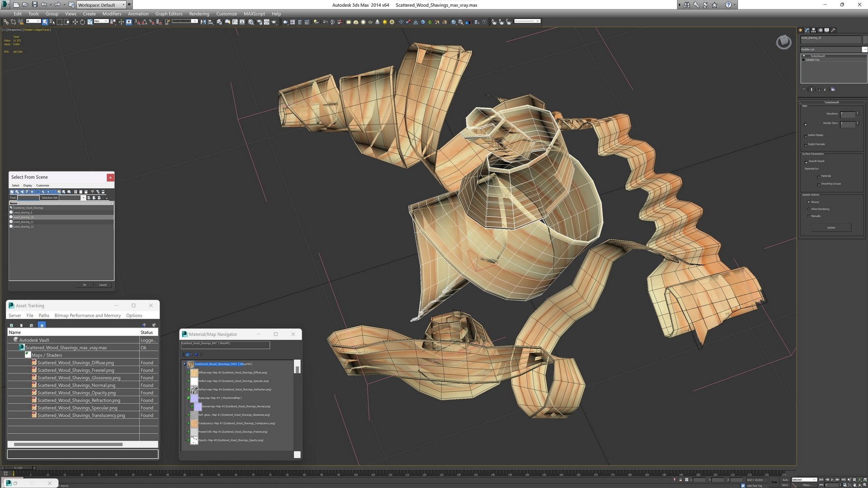
Task: Click the Pin Stack icon below modifier stack
Action: point(804,89)
